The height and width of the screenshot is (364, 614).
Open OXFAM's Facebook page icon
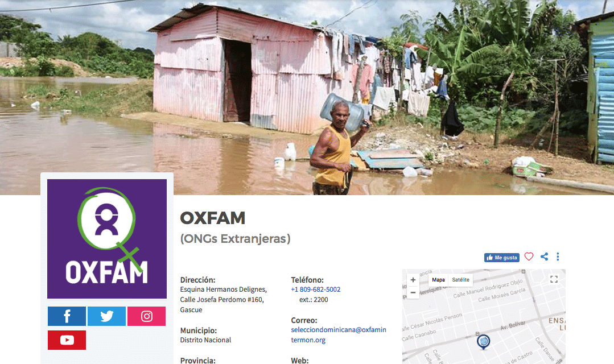pos(67,316)
